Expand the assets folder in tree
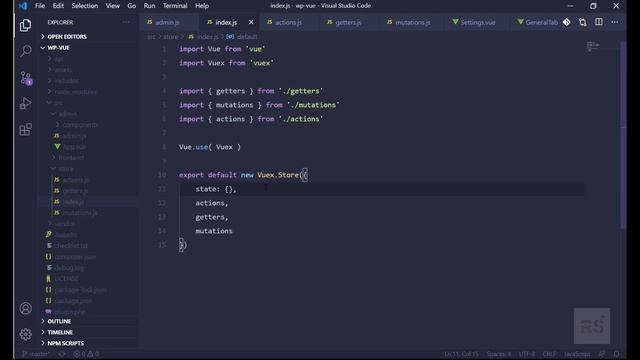640x360 pixels. pyautogui.click(x=63, y=70)
